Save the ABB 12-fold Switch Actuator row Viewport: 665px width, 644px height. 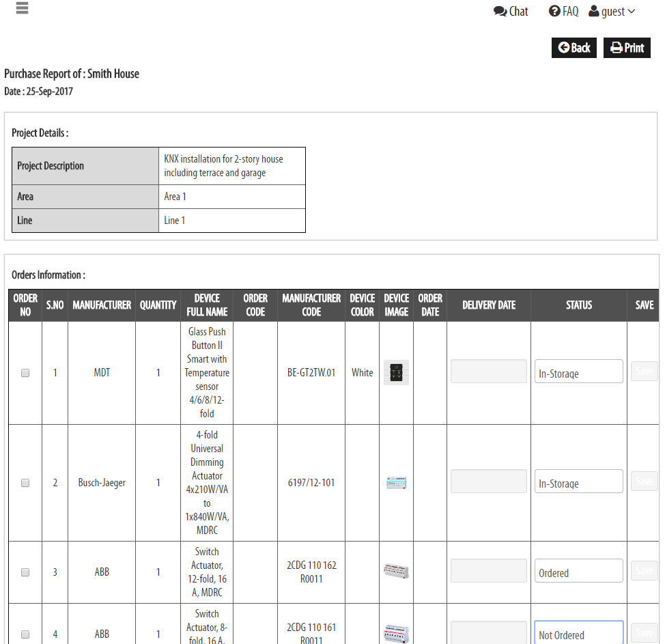pyautogui.click(x=645, y=571)
